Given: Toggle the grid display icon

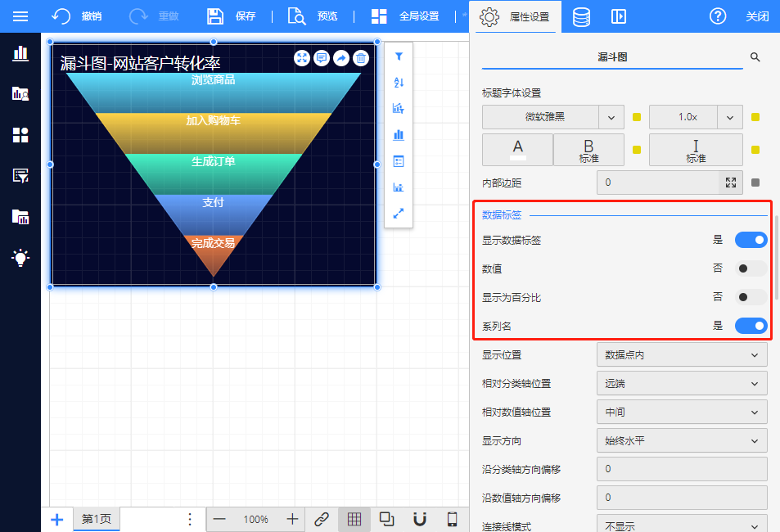Looking at the screenshot, I should (354, 519).
